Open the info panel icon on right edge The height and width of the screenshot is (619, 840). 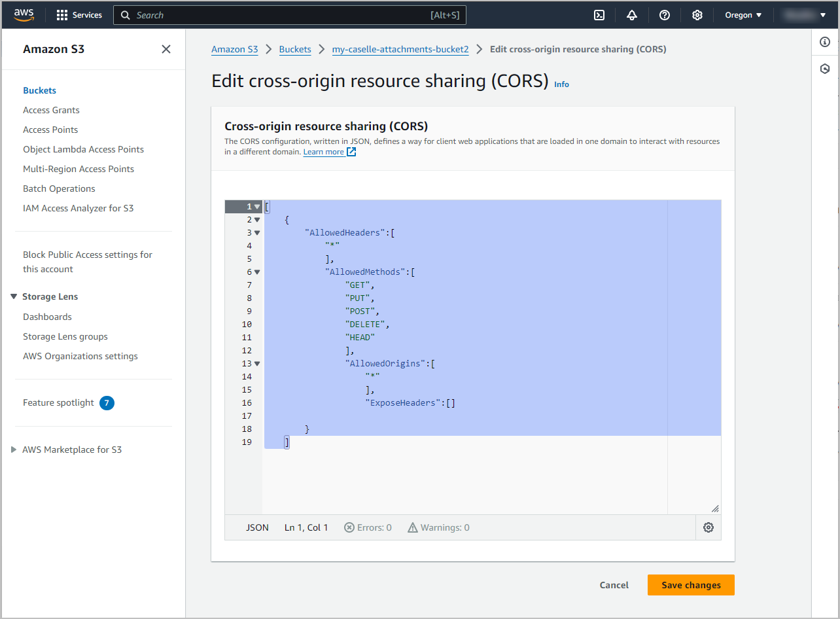825,42
